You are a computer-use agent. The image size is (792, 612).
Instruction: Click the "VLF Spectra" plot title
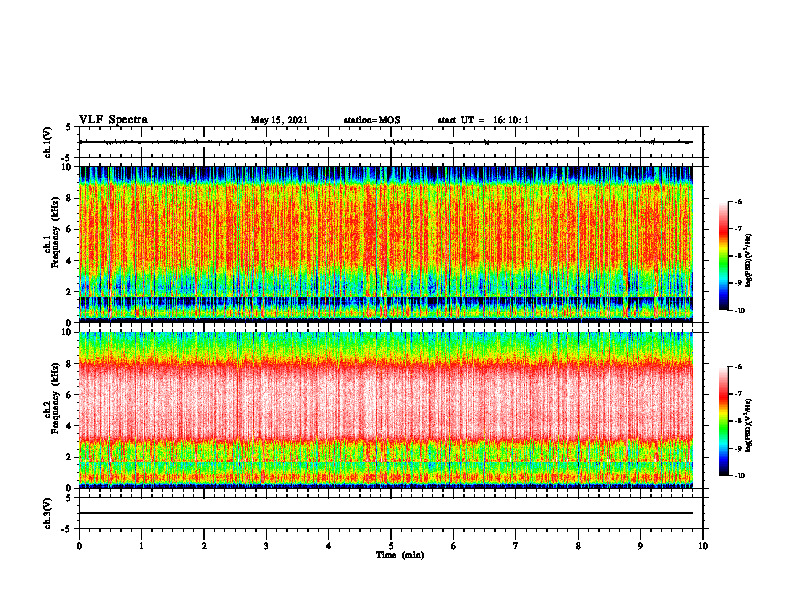[x=113, y=120]
